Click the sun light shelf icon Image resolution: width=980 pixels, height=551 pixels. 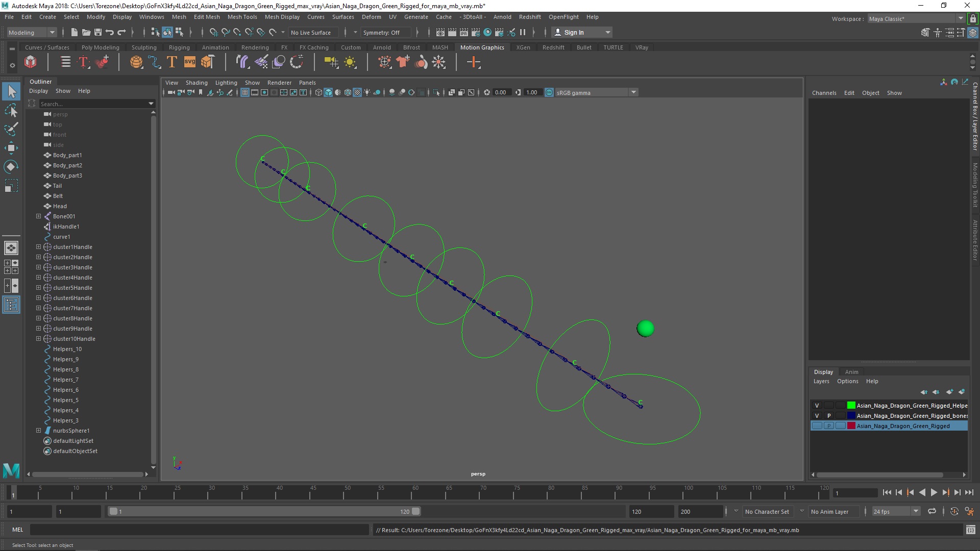pos(350,62)
